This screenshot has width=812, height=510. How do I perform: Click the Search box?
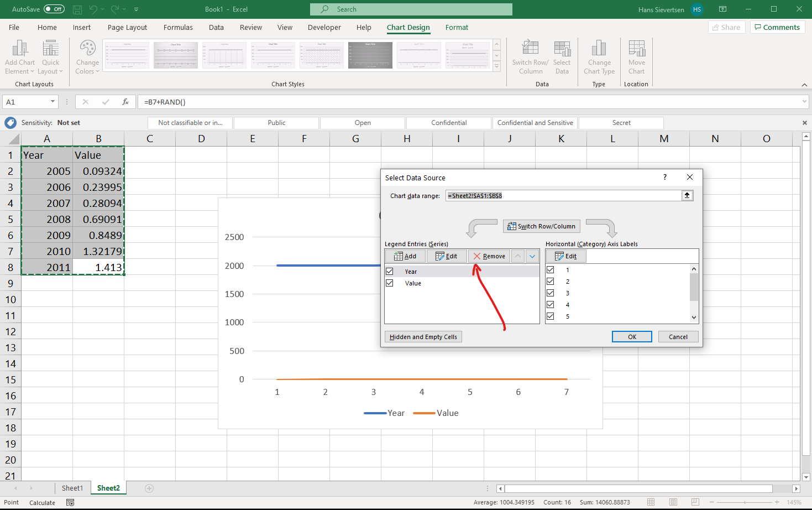click(411, 9)
